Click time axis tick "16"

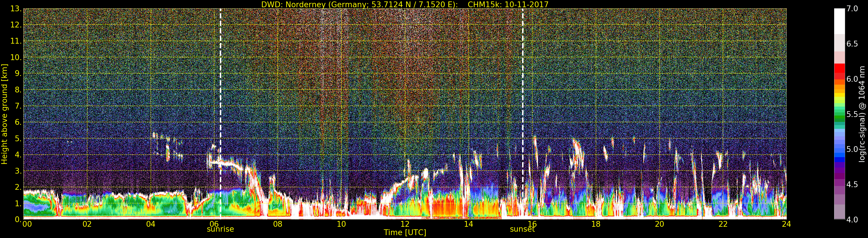pos(532,224)
